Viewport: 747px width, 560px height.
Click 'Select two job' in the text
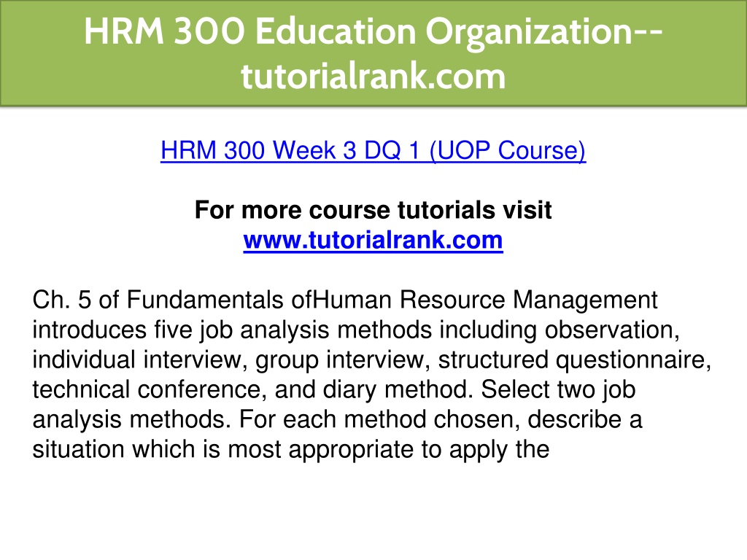pyautogui.click(x=558, y=389)
